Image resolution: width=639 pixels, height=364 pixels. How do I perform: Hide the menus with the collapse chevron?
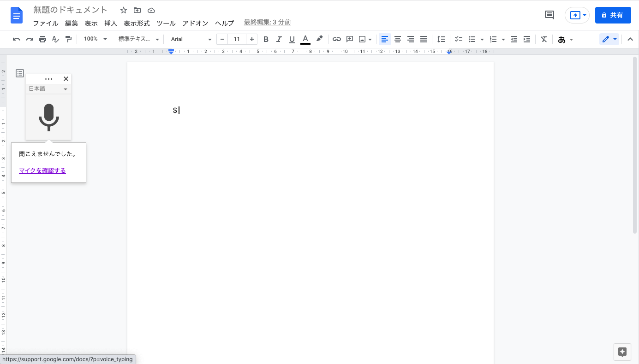(x=630, y=39)
